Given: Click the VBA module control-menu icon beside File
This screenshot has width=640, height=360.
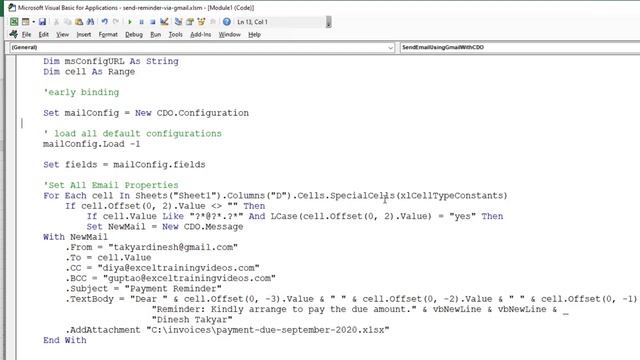Looking at the screenshot, I should pos(13,34).
